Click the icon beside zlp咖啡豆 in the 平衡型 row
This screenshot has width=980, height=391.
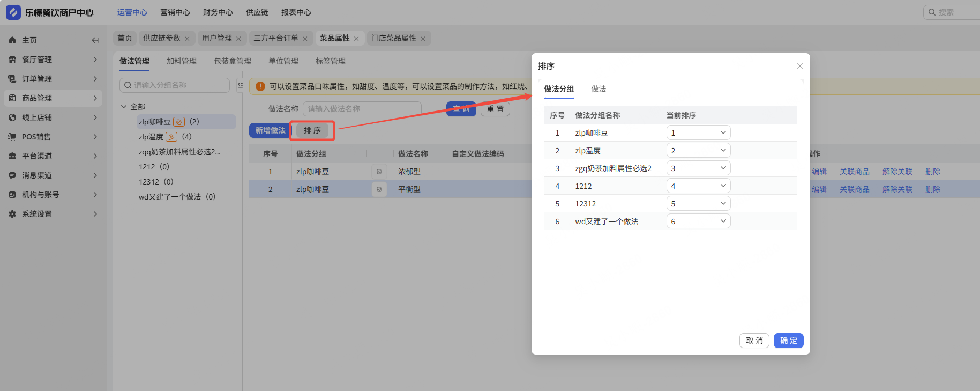click(x=379, y=189)
